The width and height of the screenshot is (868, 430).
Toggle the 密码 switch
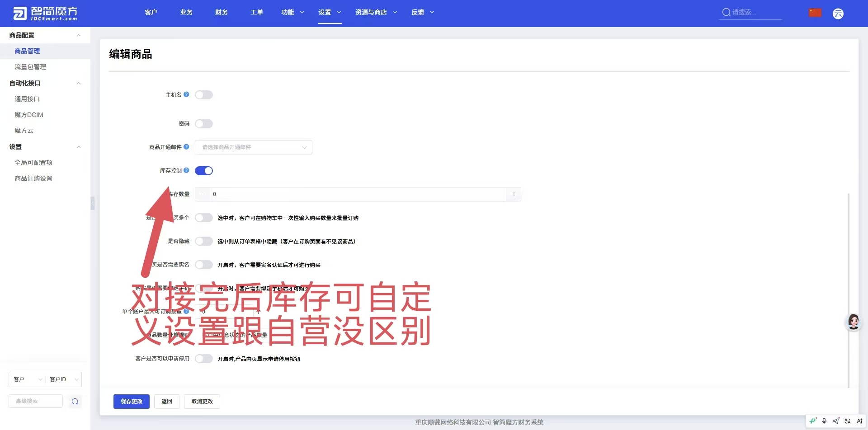204,124
